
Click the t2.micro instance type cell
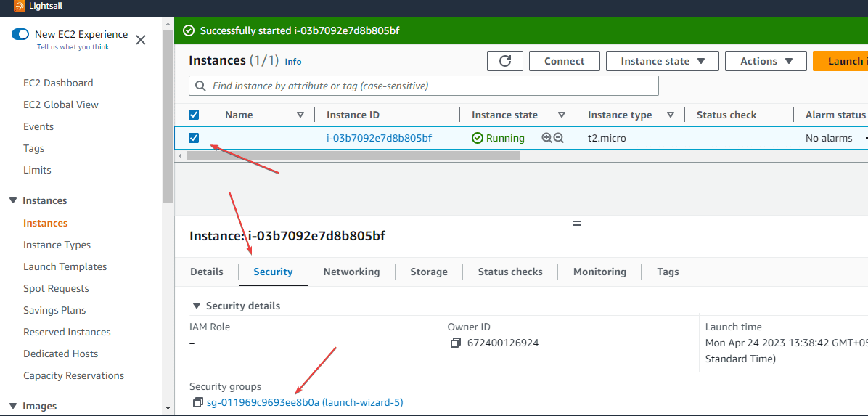tap(607, 138)
